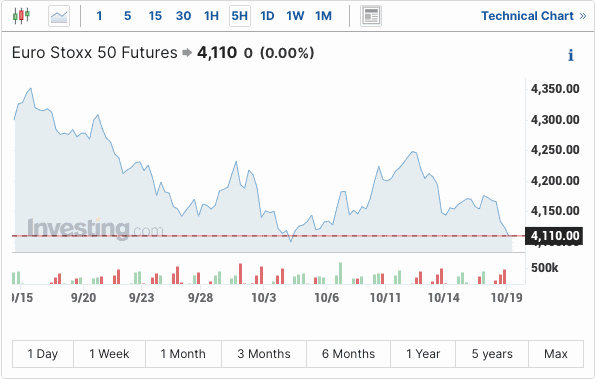Pick the 1M interval
595x379 pixels.
tap(323, 16)
